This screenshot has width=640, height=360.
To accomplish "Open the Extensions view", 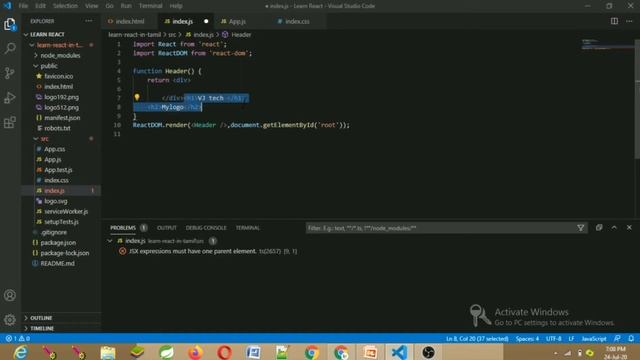I will 10,122.
